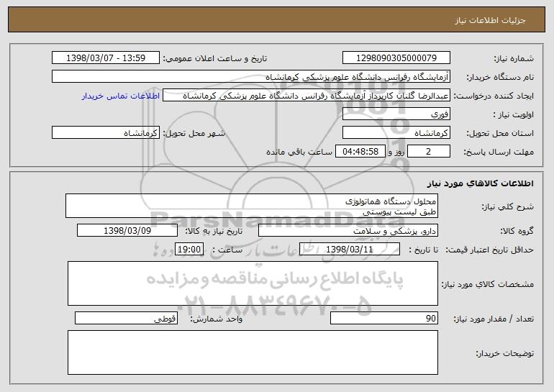Click the label توضیحات خریدار

[x=504, y=352]
